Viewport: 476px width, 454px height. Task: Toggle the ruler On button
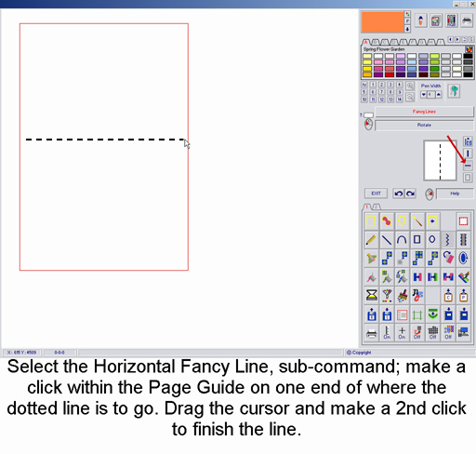pyautogui.click(x=387, y=332)
